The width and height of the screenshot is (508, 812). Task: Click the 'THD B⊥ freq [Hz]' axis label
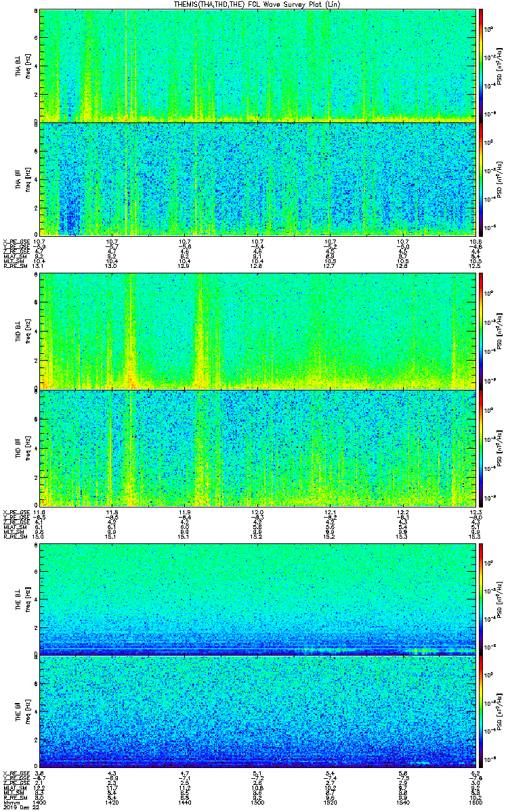22,331
